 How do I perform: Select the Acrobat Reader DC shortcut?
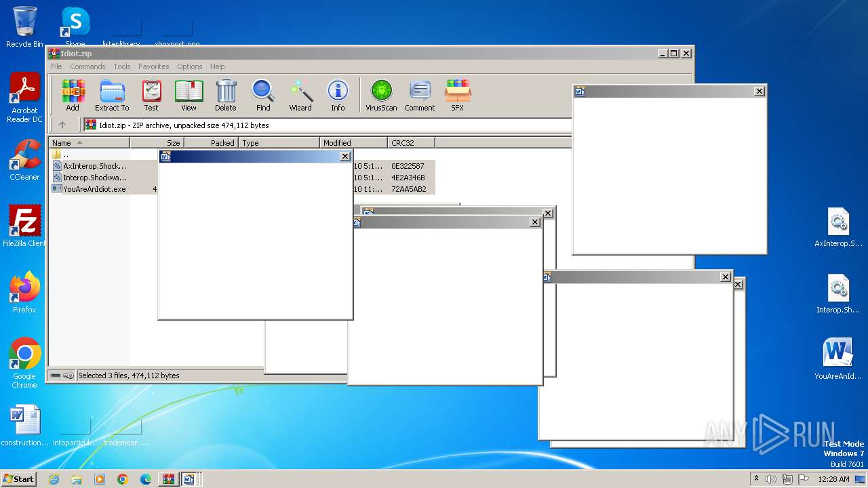point(24,98)
